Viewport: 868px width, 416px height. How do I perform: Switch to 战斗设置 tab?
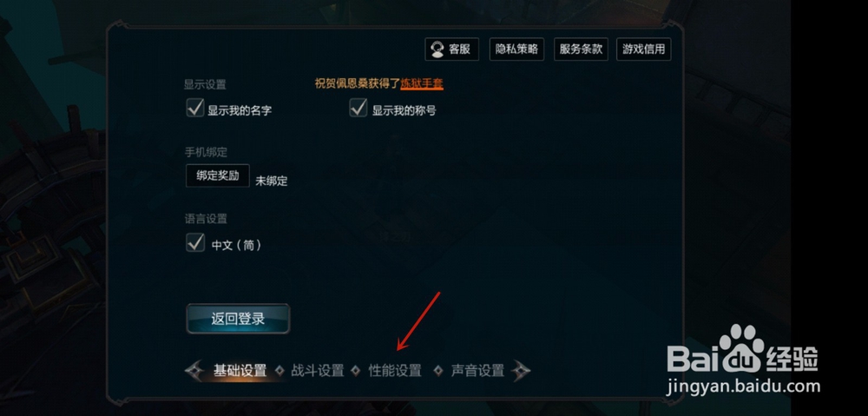317,371
